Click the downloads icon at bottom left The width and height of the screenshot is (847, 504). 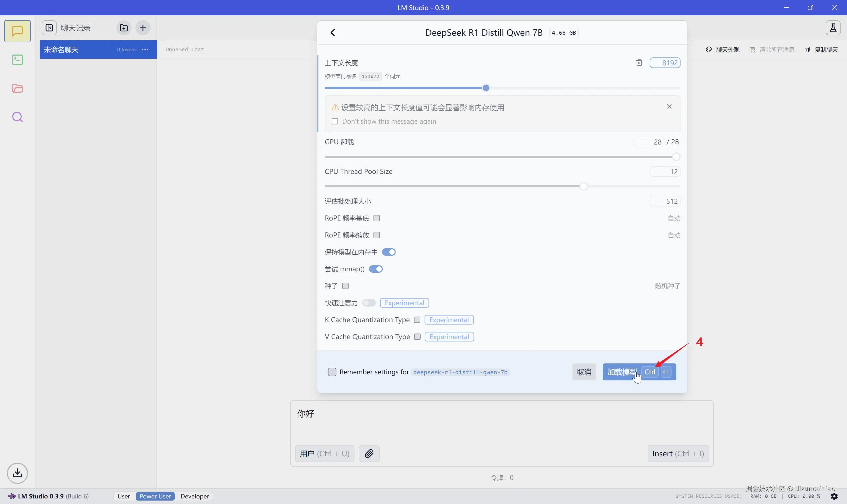[x=17, y=473]
